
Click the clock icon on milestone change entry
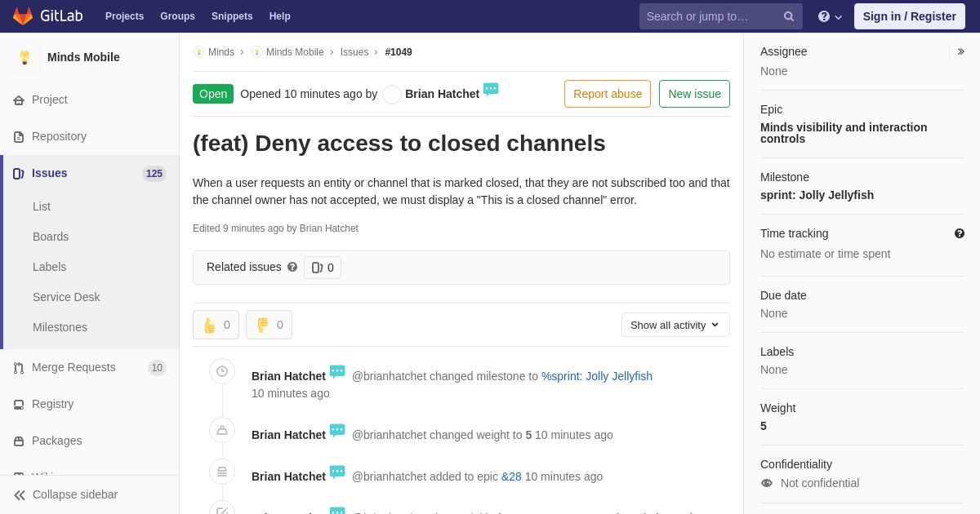222,371
